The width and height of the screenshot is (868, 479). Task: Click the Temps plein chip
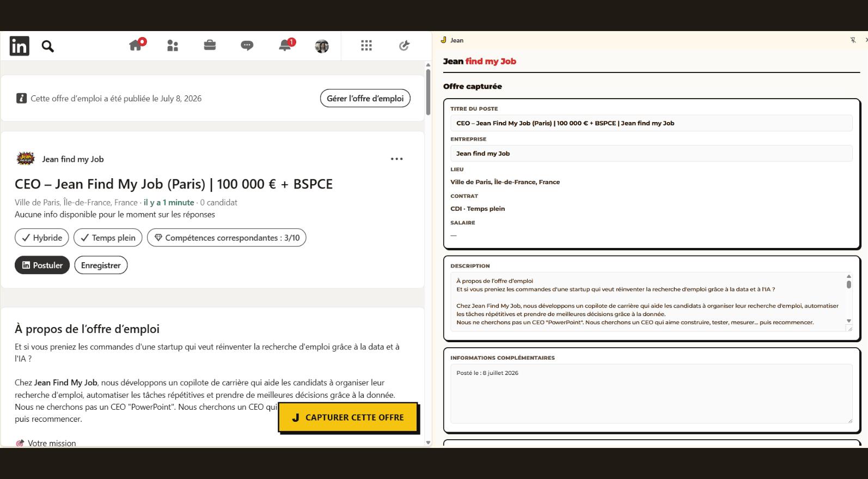(108, 238)
